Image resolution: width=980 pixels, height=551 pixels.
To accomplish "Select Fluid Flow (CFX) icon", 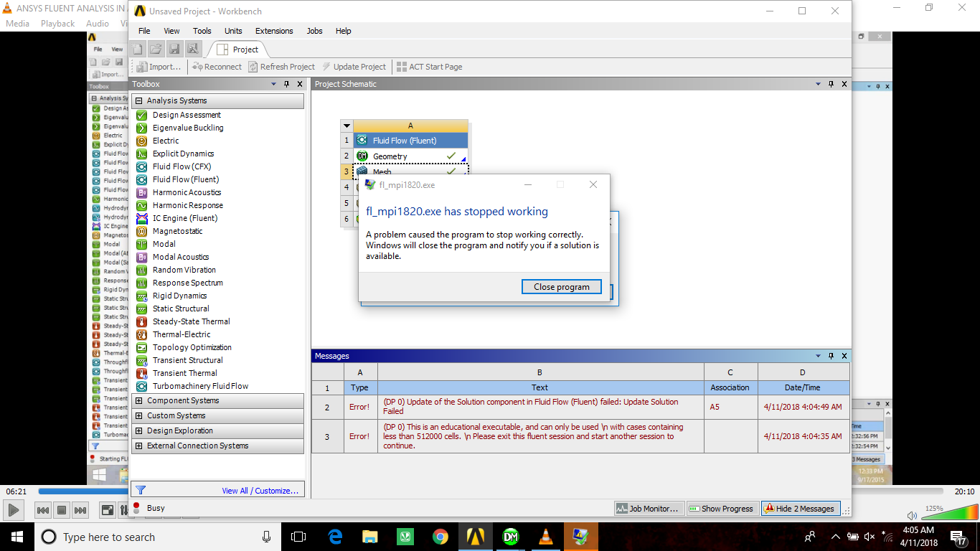I will click(x=141, y=166).
